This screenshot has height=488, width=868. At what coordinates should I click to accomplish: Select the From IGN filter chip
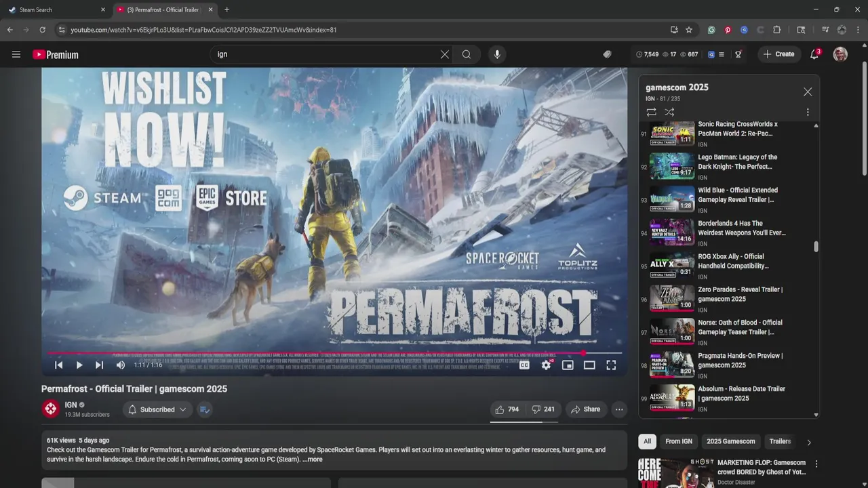pyautogui.click(x=679, y=441)
